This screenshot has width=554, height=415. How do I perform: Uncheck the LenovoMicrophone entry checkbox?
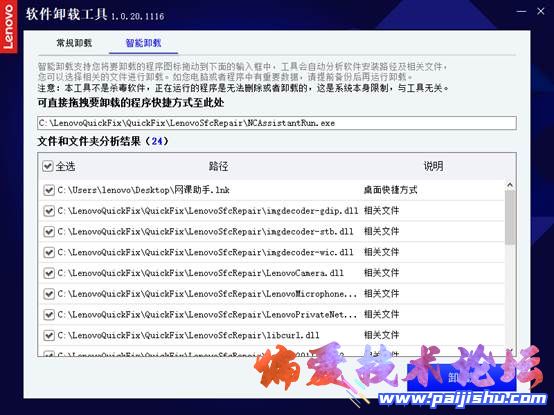[49, 294]
